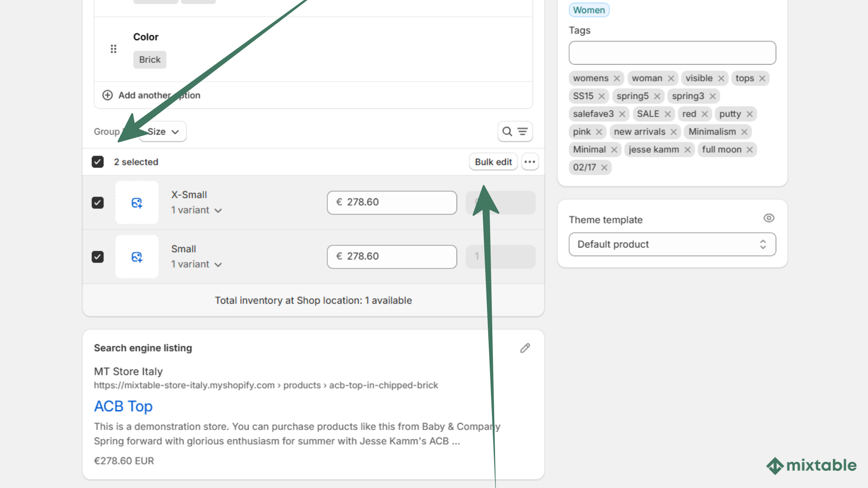Open the more actions menu next to Bulk edit
Viewport: 868px width, 488px height.
(x=530, y=162)
